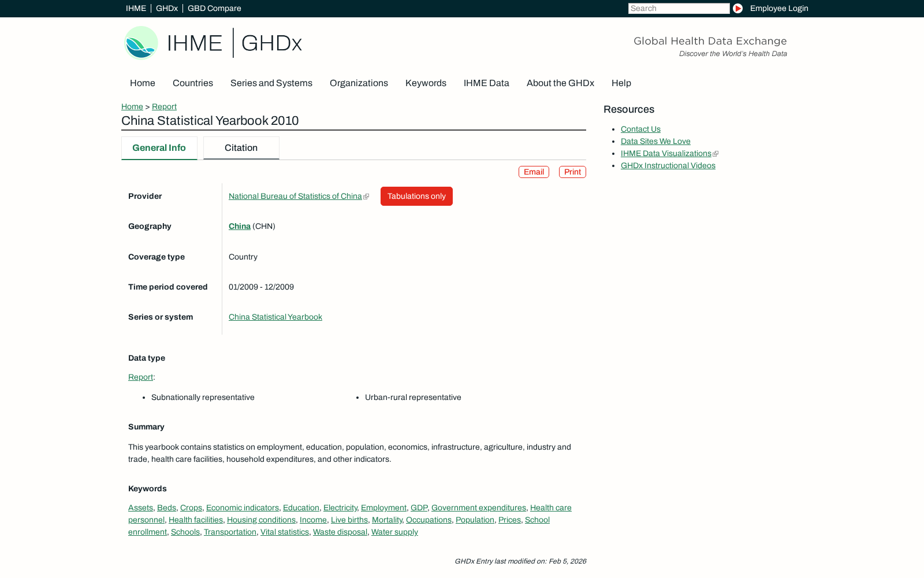Open the GHDx Instructional Videos link
Screen dimensions: 924x578
click(x=668, y=165)
